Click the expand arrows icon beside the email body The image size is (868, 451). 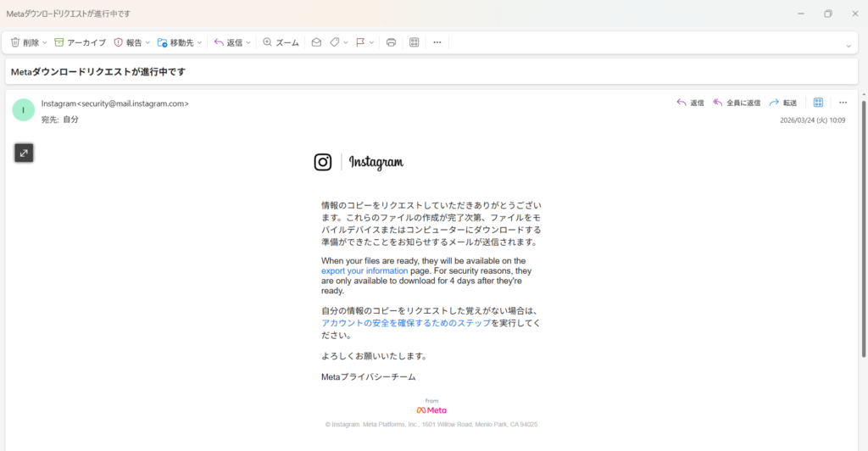(24, 153)
